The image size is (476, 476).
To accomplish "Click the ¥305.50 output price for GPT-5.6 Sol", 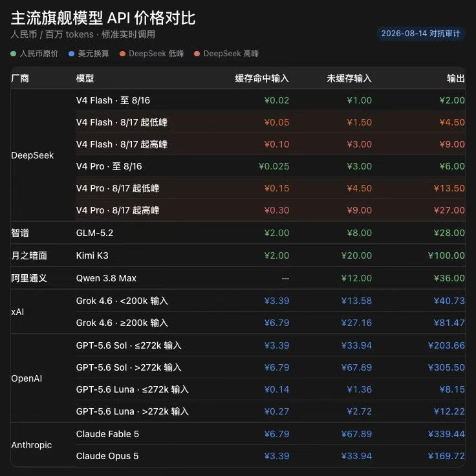I will click(446, 367).
